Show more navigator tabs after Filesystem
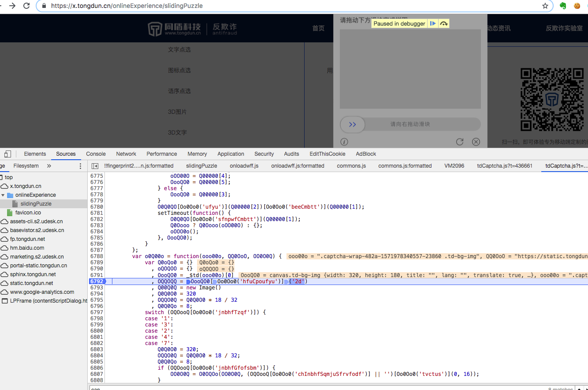This screenshot has width=588, height=390. click(x=49, y=166)
